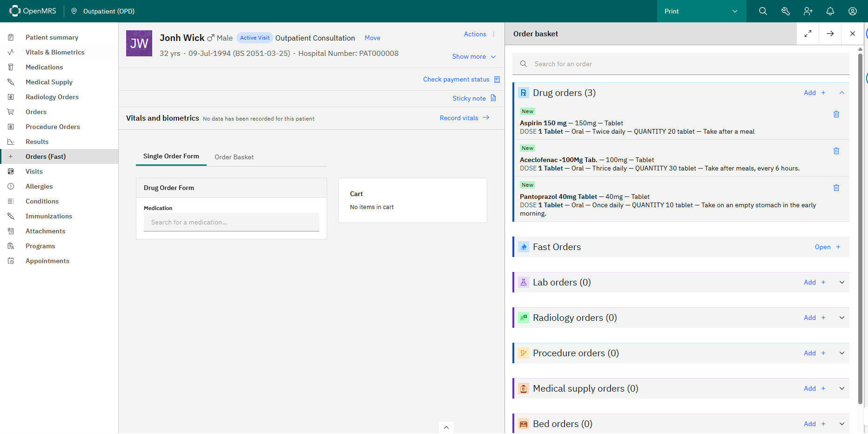Screen dimensions: 868x434
Task: Open Patient summary in sidebar
Action: [59, 37]
